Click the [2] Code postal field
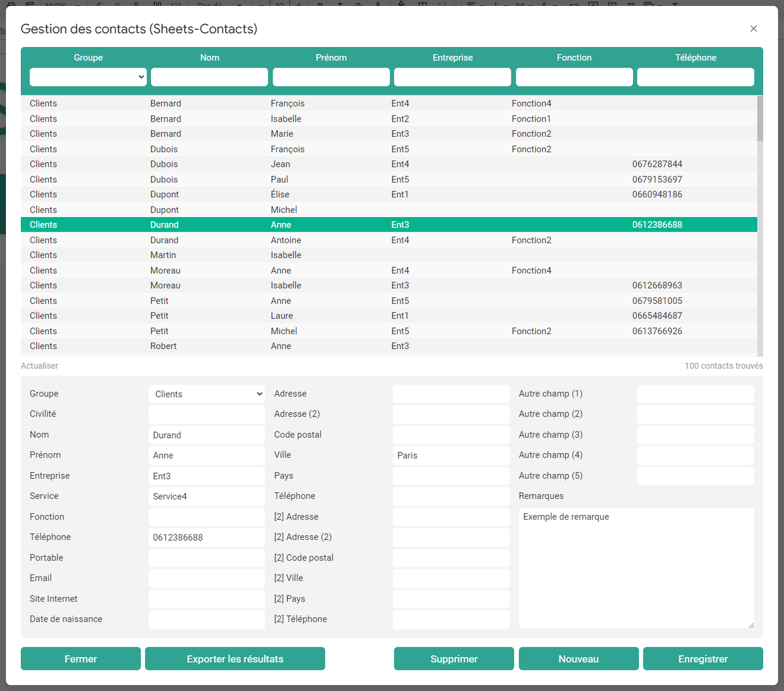 pos(451,558)
